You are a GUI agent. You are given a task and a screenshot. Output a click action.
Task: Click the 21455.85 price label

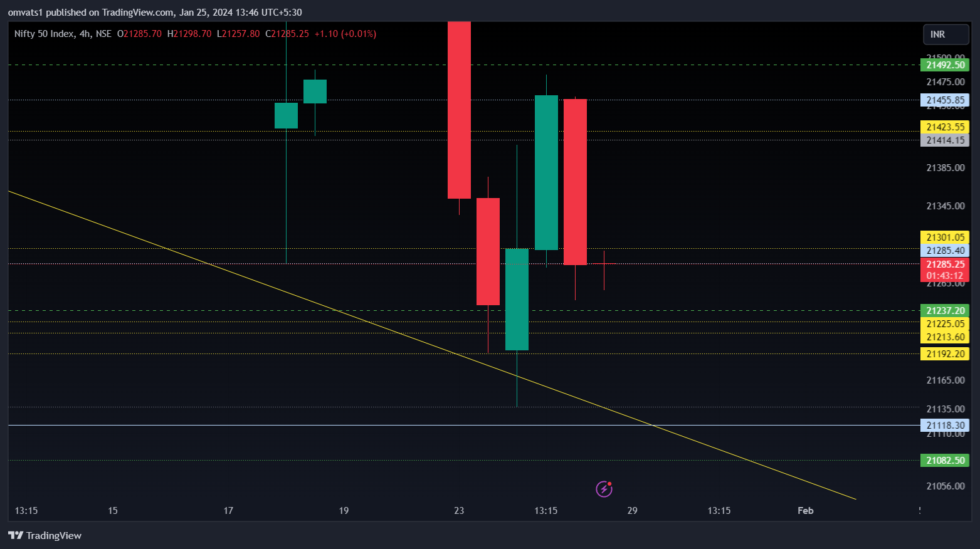pos(945,100)
